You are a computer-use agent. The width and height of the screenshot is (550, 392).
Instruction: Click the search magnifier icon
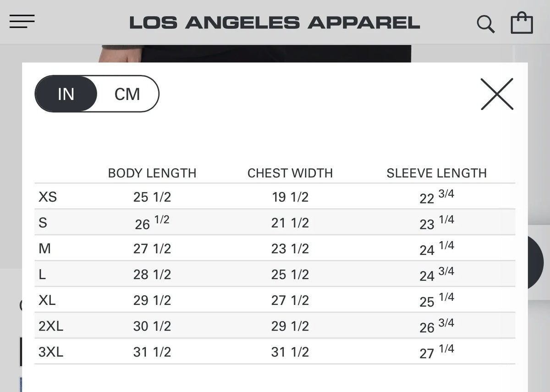tap(485, 24)
